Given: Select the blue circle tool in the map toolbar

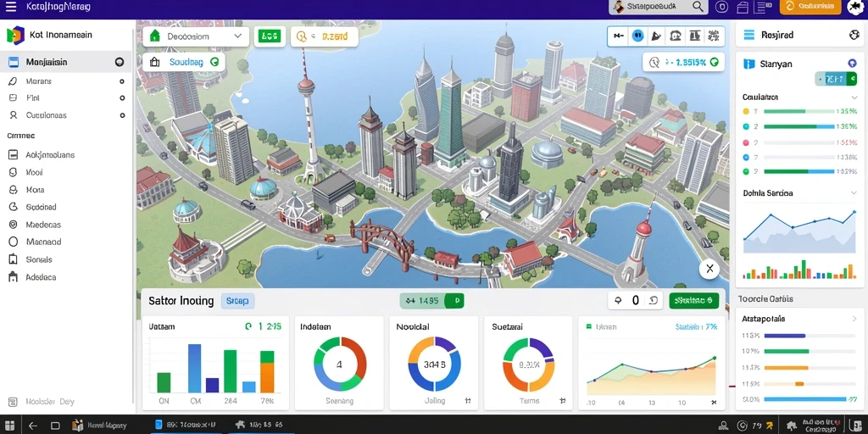Looking at the screenshot, I should coord(637,36).
